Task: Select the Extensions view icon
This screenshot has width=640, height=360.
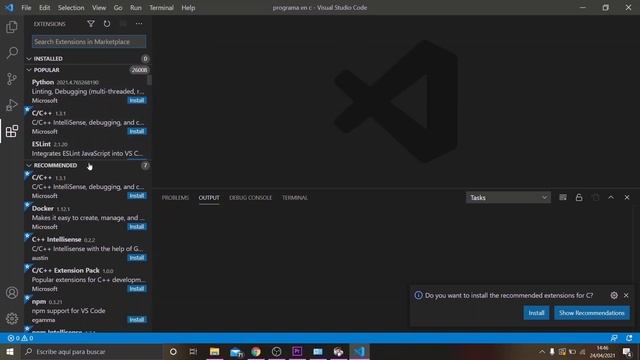Action: [x=12, y=131]
